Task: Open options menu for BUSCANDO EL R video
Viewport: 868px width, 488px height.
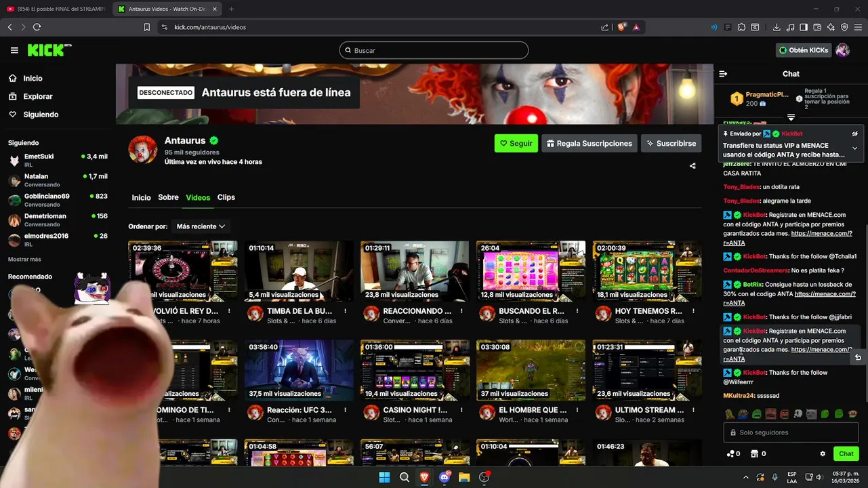Action: point(577,311)
